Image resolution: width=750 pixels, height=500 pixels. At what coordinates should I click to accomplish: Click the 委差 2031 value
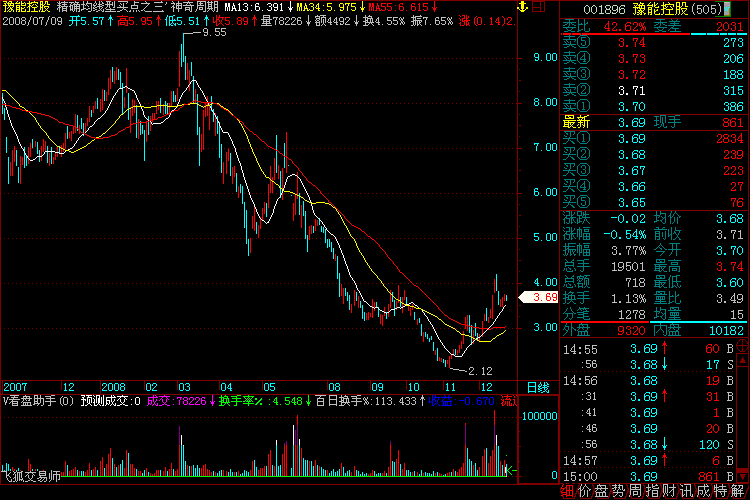730,27
